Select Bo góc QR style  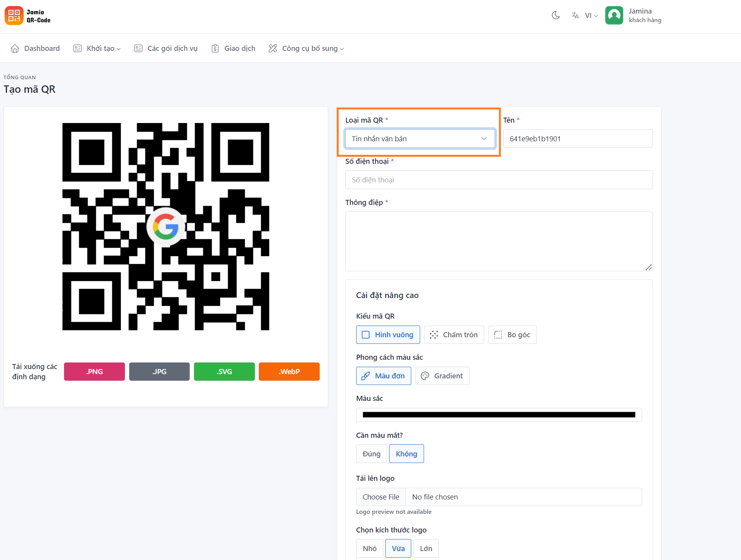click(x=512, y=335)
